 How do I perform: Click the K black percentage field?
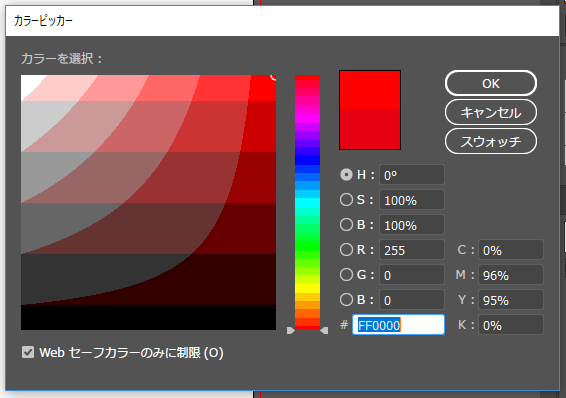[511, 325]
